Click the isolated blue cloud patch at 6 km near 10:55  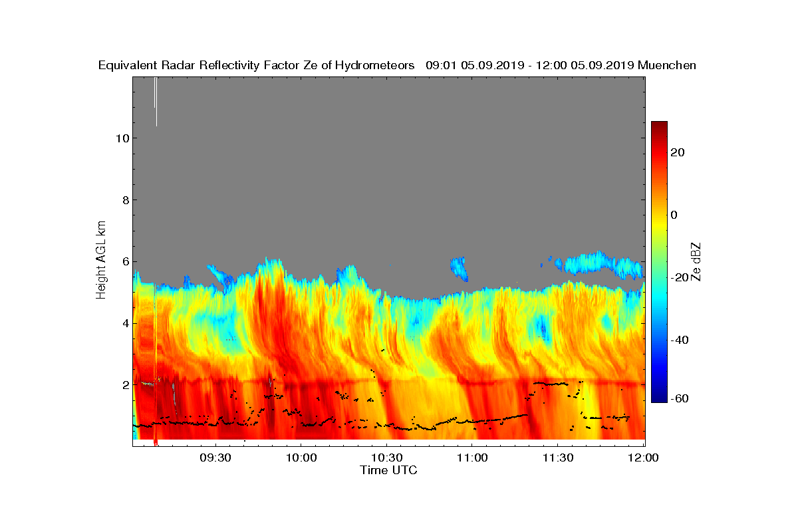pos(458,268)
